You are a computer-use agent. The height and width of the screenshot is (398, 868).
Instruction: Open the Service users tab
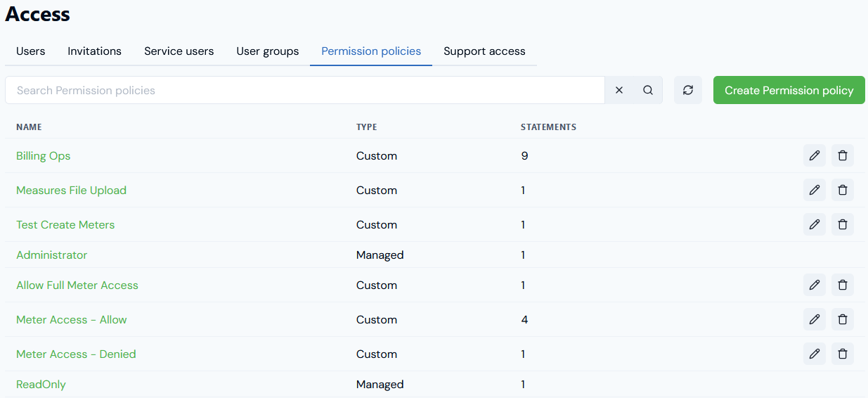[179, 51]
